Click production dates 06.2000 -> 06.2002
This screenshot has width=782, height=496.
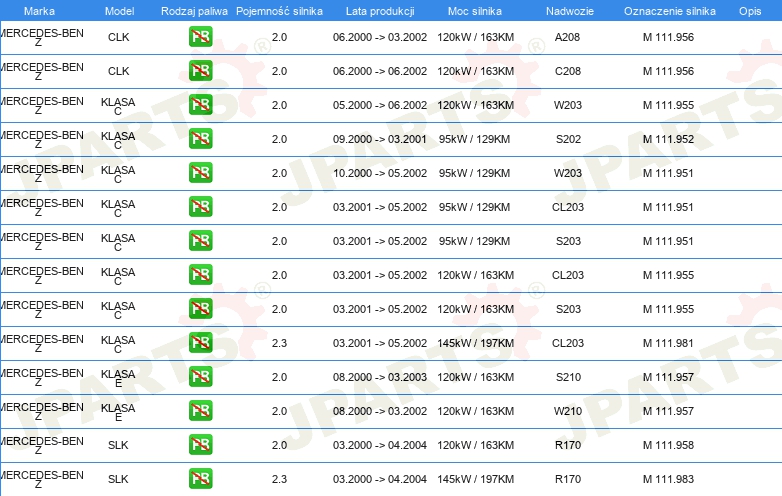[380, 71]
